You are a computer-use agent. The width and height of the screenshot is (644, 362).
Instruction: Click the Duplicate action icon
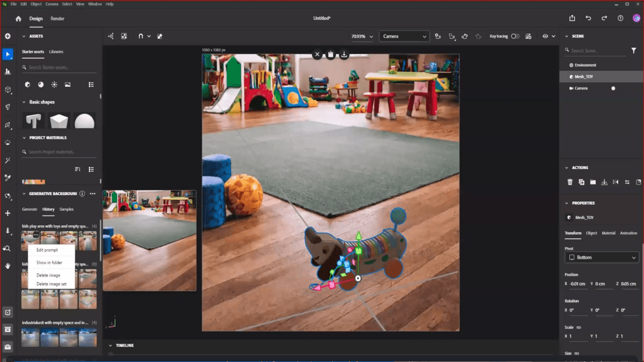click(x=581, y=182)
